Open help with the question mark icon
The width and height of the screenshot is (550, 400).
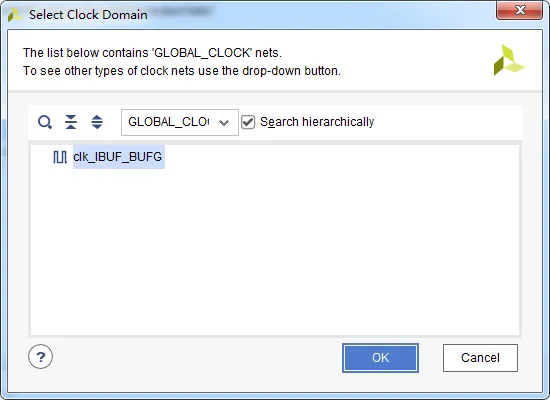click(x=41, y=357)
